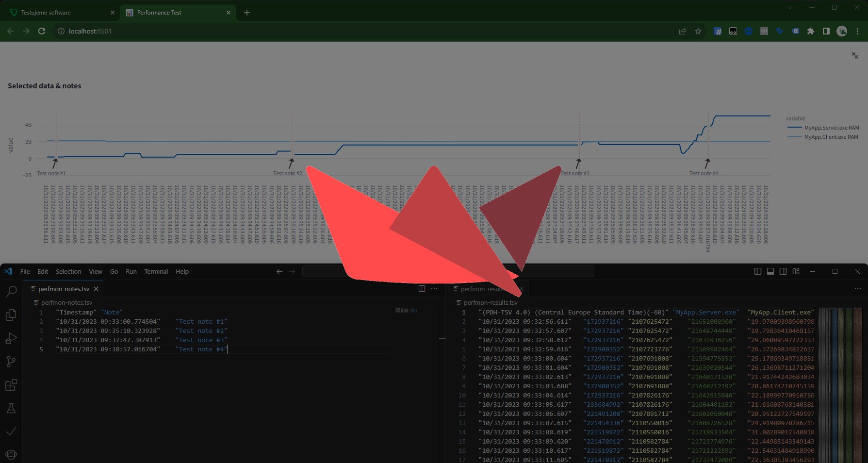
Task: Open the Search view in activity bar
Action: click(11, 291)
